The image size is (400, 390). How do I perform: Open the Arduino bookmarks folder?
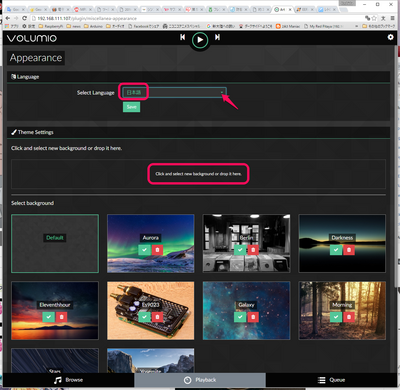[x=94, y=26]
